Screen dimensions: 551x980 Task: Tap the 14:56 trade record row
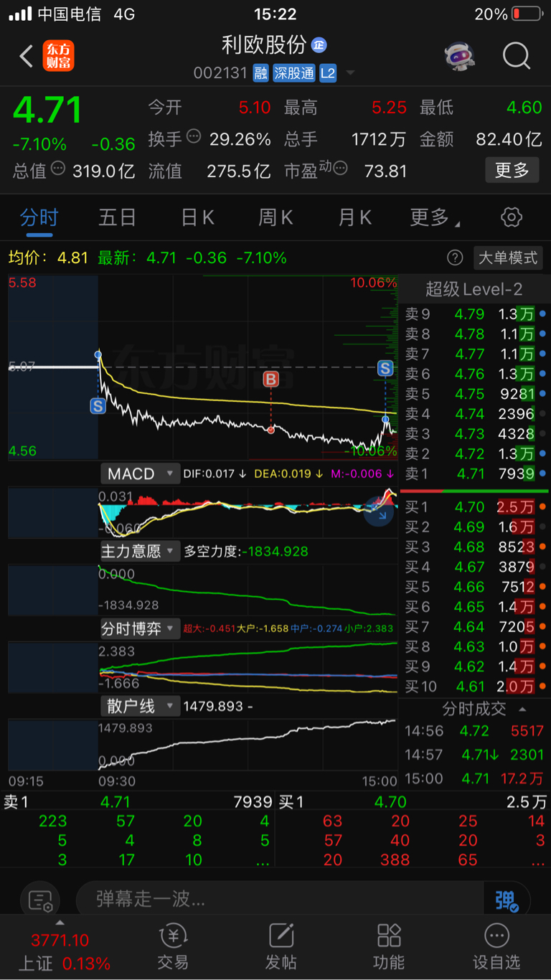click(474, 731)
